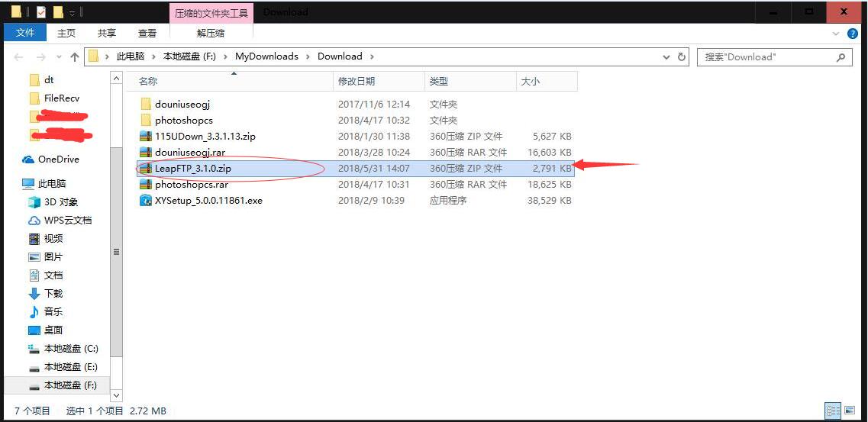Viewport: 868px width, 422px height.
Task: Open WPS云文档 in navigation pane
Action: (67, 220)
